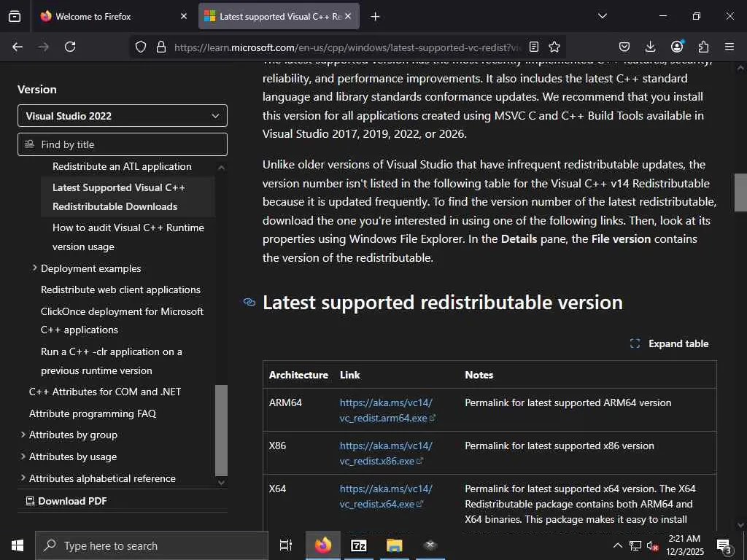Click the Expand table button
The width and height of the screenshot is (747, 560).
[x=669, y=343]
